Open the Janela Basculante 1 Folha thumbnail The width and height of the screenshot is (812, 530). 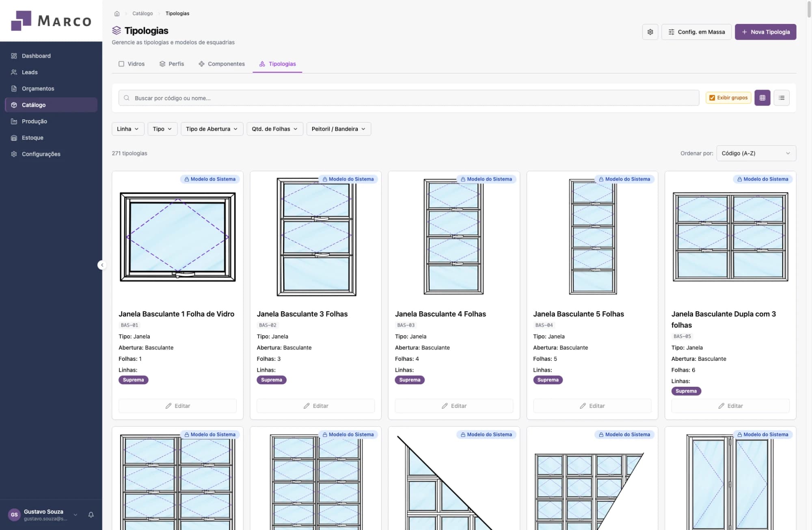click(177, 237)
